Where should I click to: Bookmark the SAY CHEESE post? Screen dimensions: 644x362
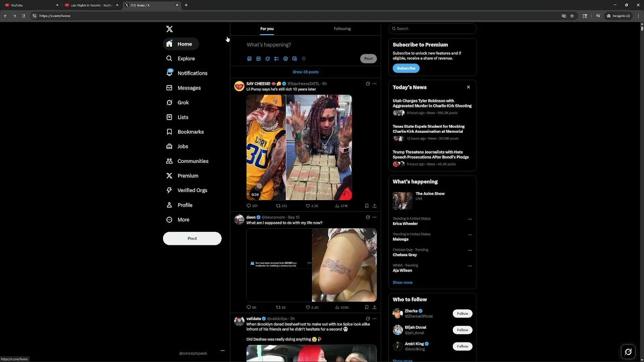tap(367, 206)
